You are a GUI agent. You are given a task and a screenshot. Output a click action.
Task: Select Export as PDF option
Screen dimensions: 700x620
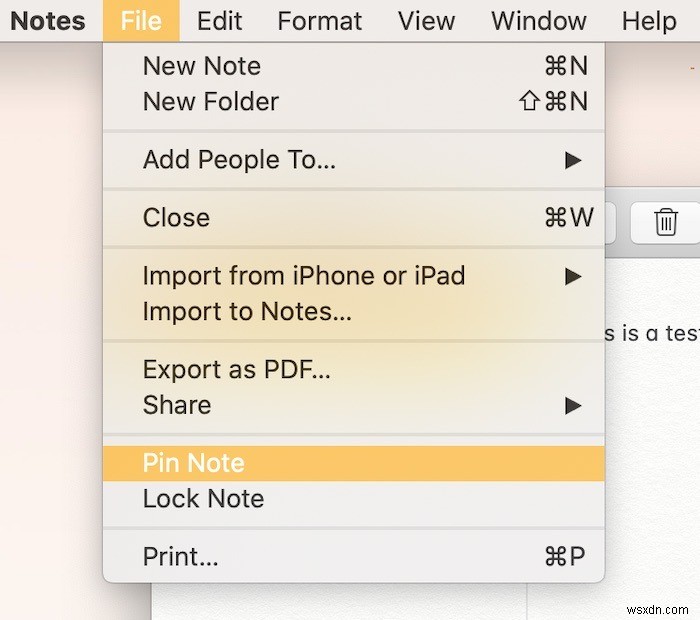tap(354, 370)
